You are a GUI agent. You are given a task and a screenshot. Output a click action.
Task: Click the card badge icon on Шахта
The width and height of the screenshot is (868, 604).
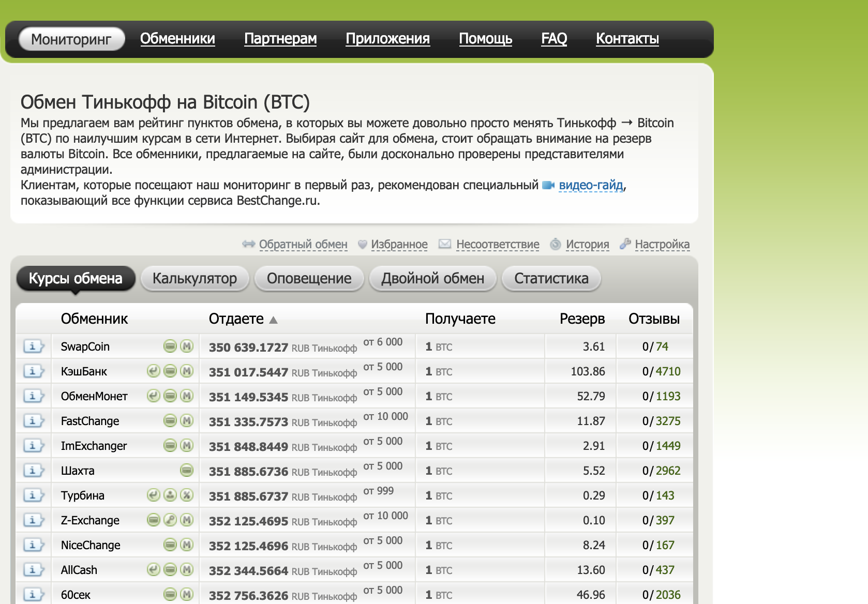[187, 470]
